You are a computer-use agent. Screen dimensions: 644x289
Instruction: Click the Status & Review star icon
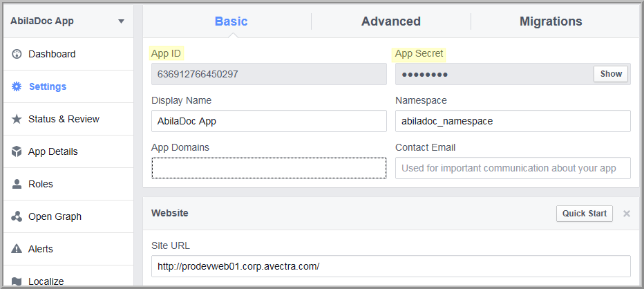17,119
